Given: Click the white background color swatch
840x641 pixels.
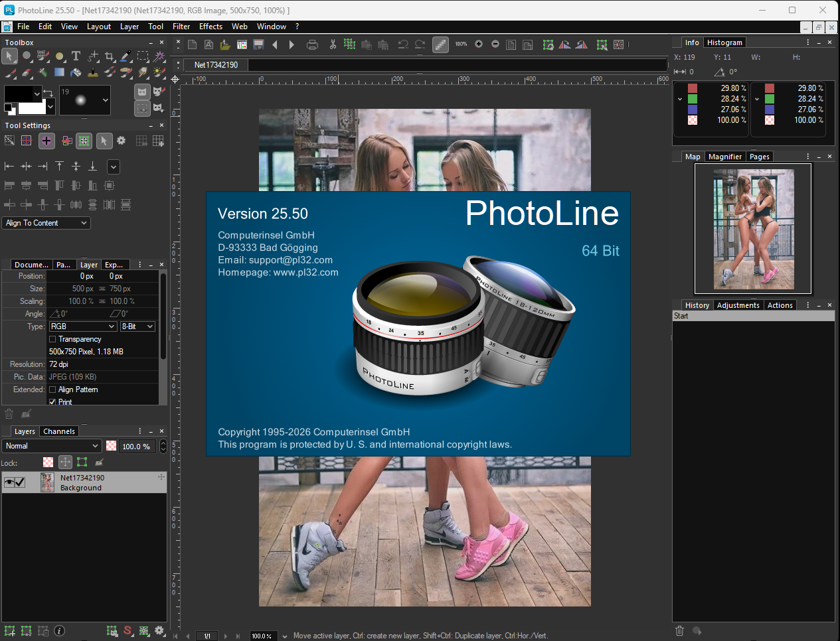Looking at the screenshot, I should click(32, 107).
